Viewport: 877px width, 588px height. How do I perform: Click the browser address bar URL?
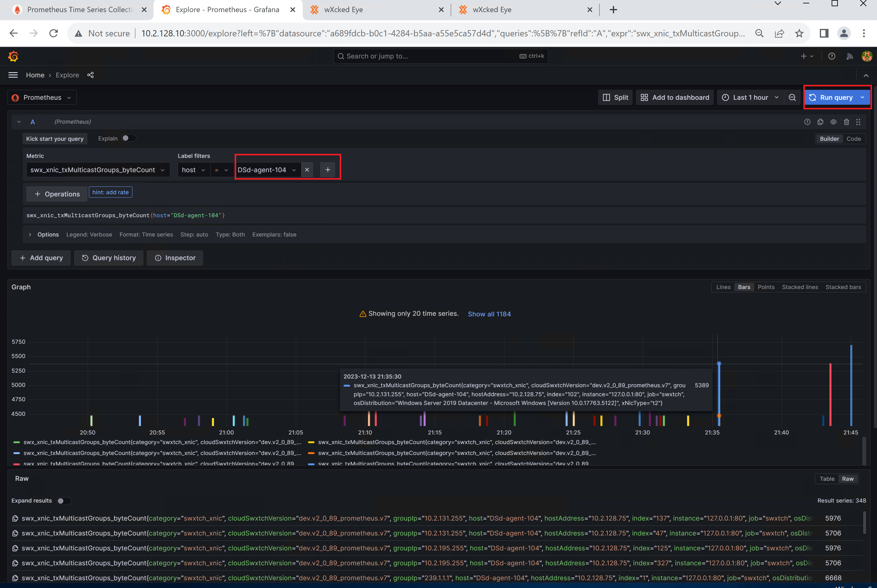pyautogui.click(x=443, y=33)
